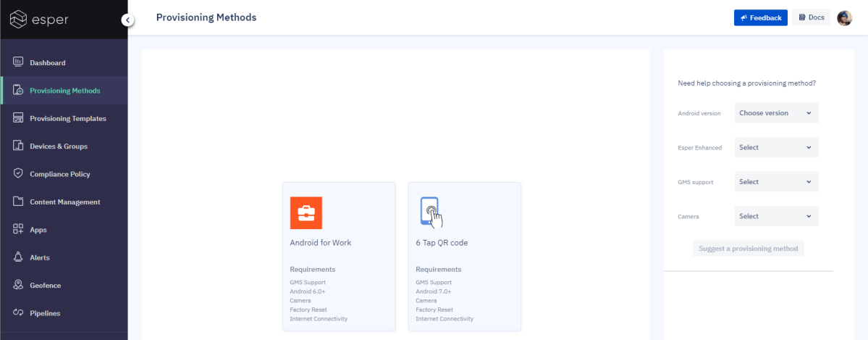Go to Provisioning Templates
The width and height of the screenshot is (868, 340).
pos(64,118)
